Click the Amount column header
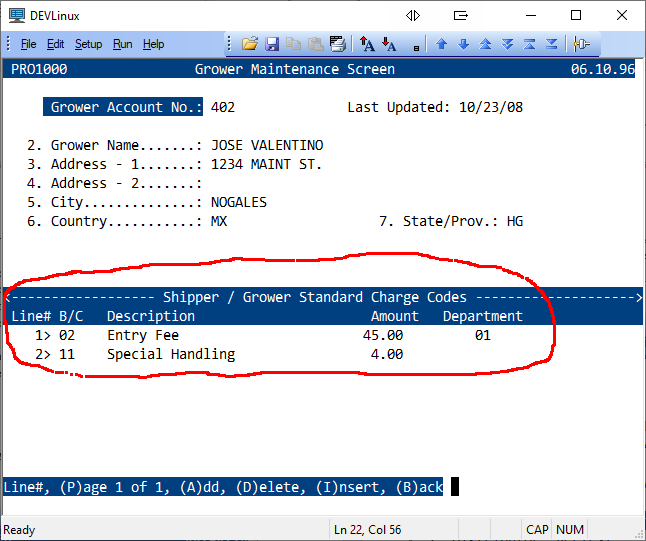 click(x=395, y=316)
